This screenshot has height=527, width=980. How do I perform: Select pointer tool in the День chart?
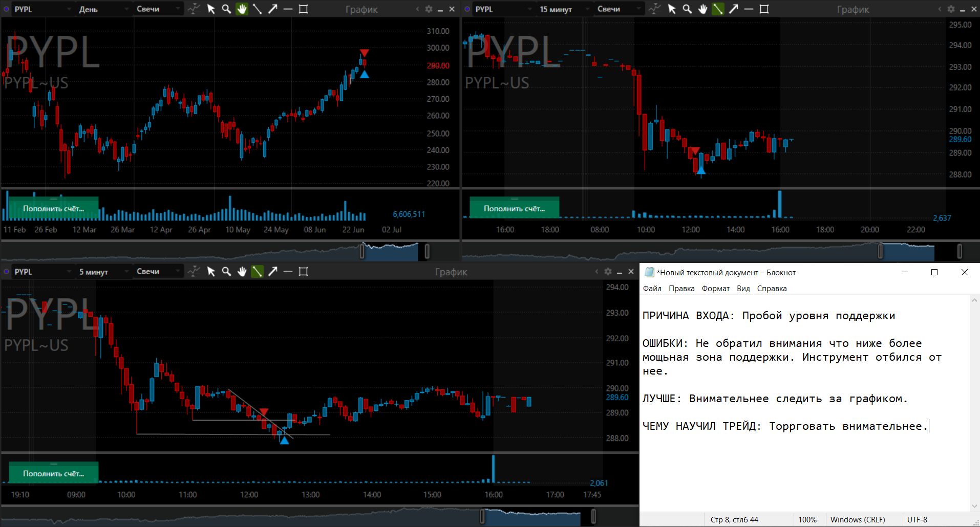tap(211, 9)
